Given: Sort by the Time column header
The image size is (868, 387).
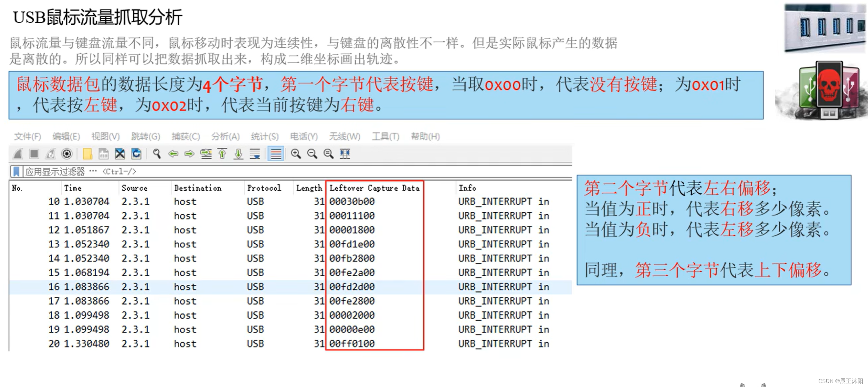Looking at the screenshot, I should point(90,188).
